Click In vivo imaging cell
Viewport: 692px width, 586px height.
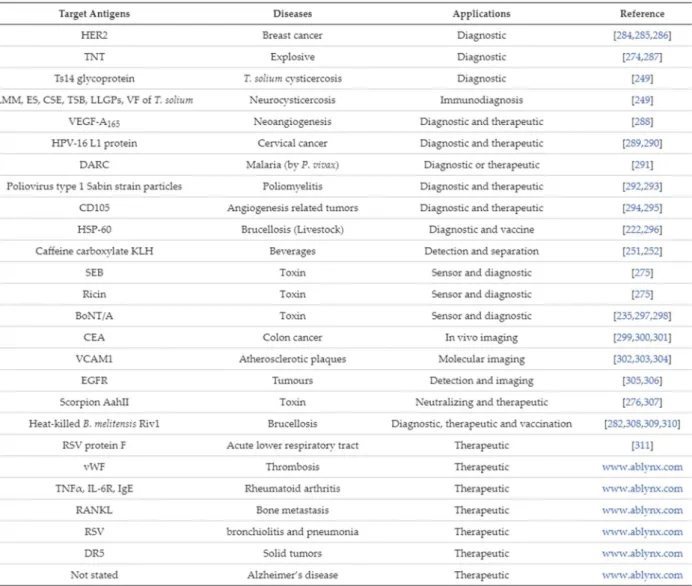pyautogui.click(x=481, y=338)
